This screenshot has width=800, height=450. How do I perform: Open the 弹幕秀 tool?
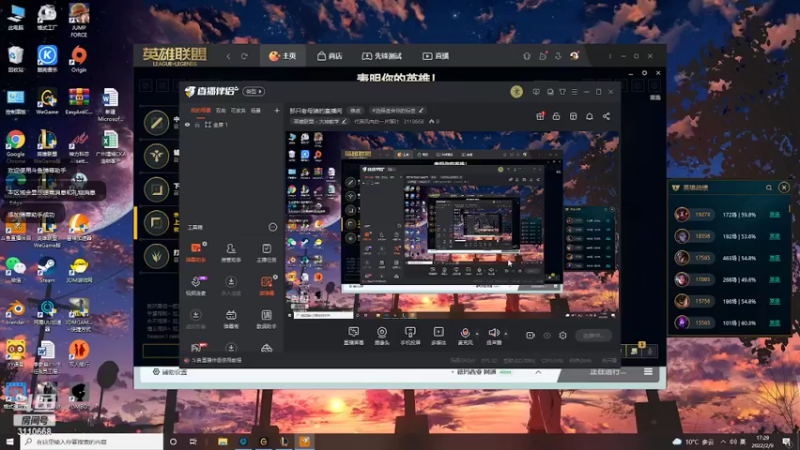click(x=231, y=319)
